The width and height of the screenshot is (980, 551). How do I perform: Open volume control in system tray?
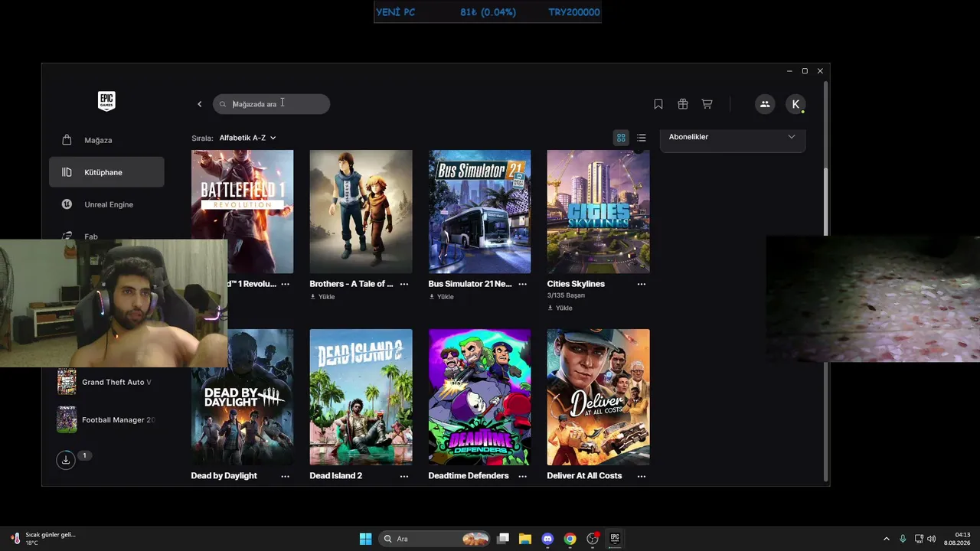pos(932,539)
